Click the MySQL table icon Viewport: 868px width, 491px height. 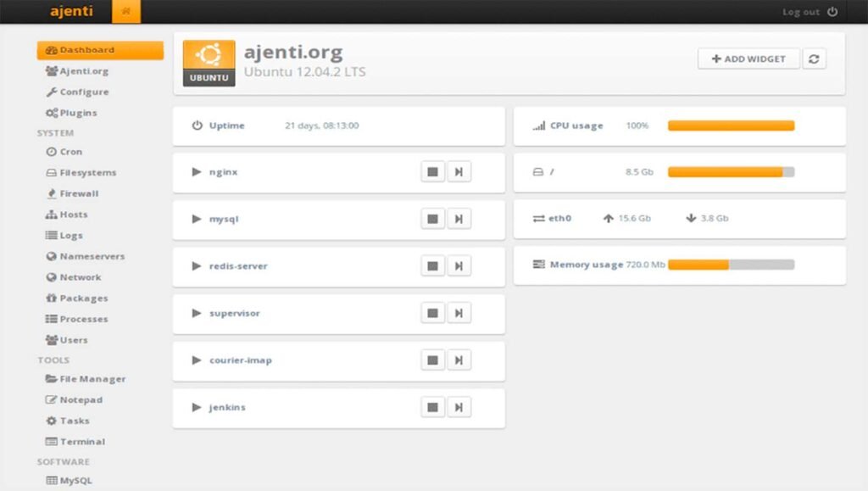(52, 481)
